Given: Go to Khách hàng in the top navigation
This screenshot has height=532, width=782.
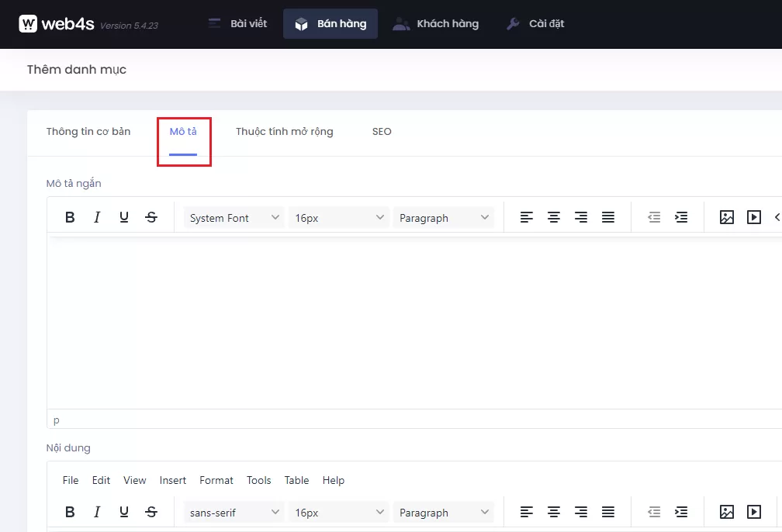Looking at the screenshot, I should 436,24.
